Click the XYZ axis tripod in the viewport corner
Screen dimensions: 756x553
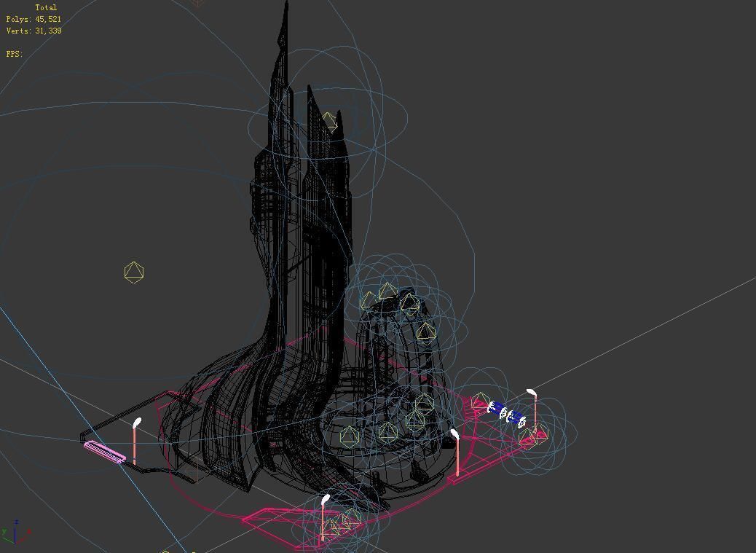coord(16,532)
